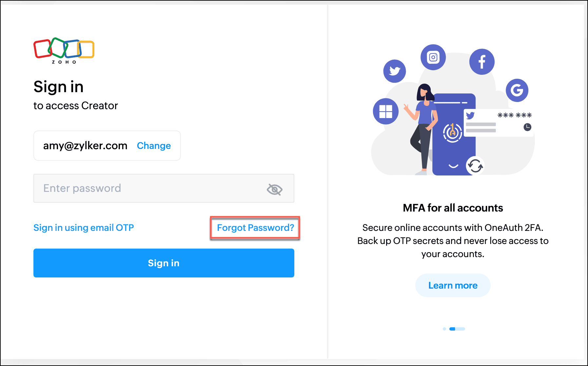This screenshot has height=366, width=588.
Task: Click the Zoho logo
Action: pos(64,51)
